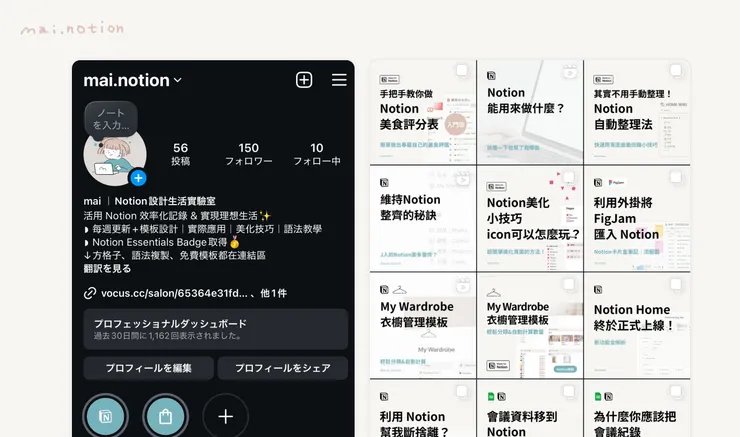Click Google Sheets icon on 會議資料移到 Notion post
The height and width of the screenshot is (437, 740).
(x=491, y=397)
